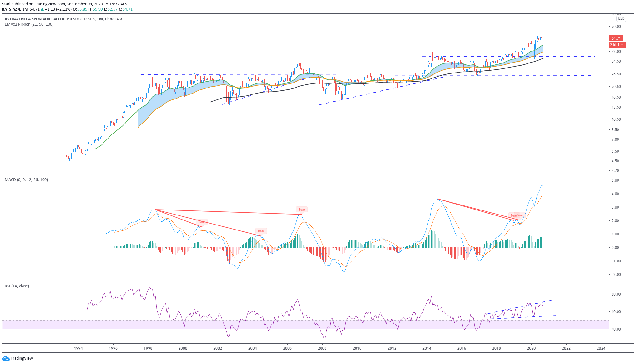Screen dimensions: 636x364
Task: Click the 1994 year on the time axis
Action: (78, 348)
